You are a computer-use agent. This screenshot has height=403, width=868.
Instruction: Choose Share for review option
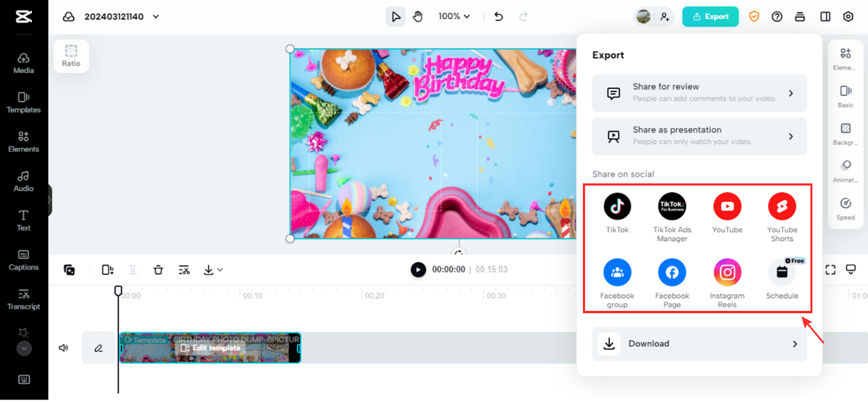pos(699,93)
